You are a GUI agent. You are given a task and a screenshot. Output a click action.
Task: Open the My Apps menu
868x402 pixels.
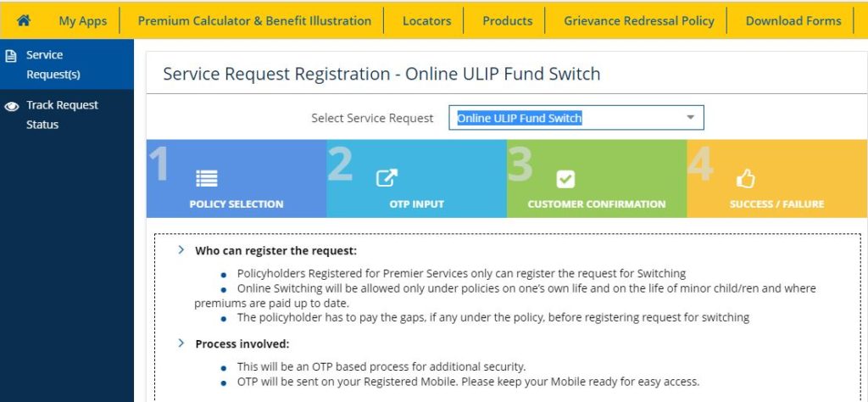click(x=83, y=20)
